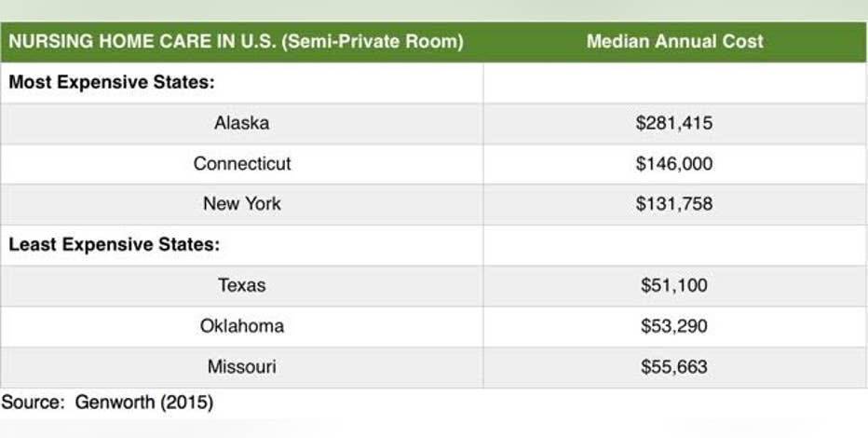Screen dimensions: 868x438
Task: Click the $131,758 amount
Action: 674,204
